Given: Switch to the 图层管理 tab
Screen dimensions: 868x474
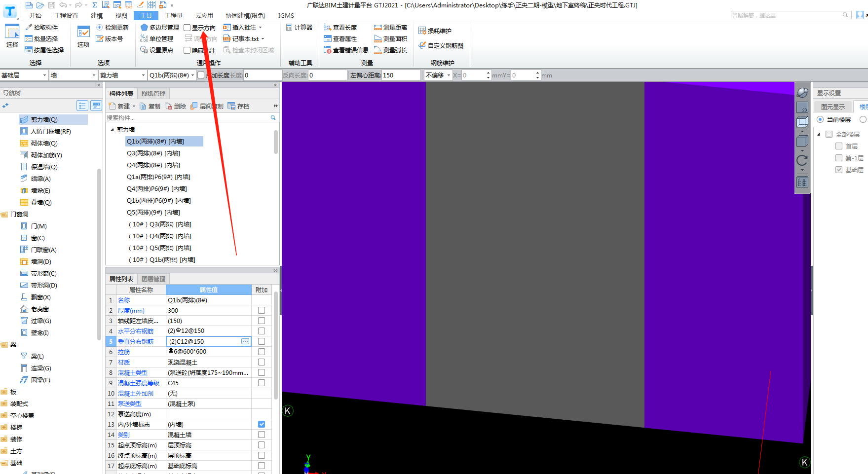Looking at the screenshot, I should (153, 279).
